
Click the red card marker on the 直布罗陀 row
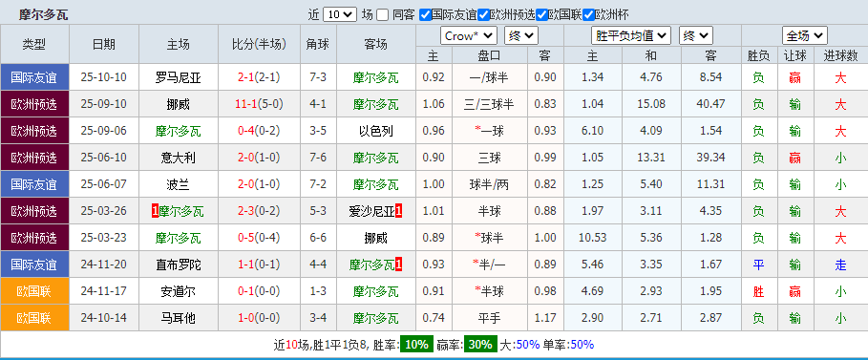tap(398, 265)
